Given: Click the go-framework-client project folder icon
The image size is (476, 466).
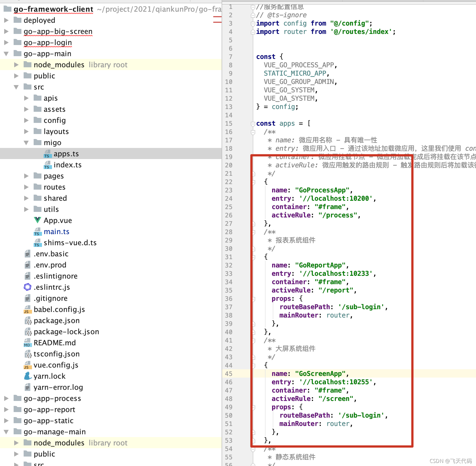Looking at the screenshot, I should pos(8,9).
